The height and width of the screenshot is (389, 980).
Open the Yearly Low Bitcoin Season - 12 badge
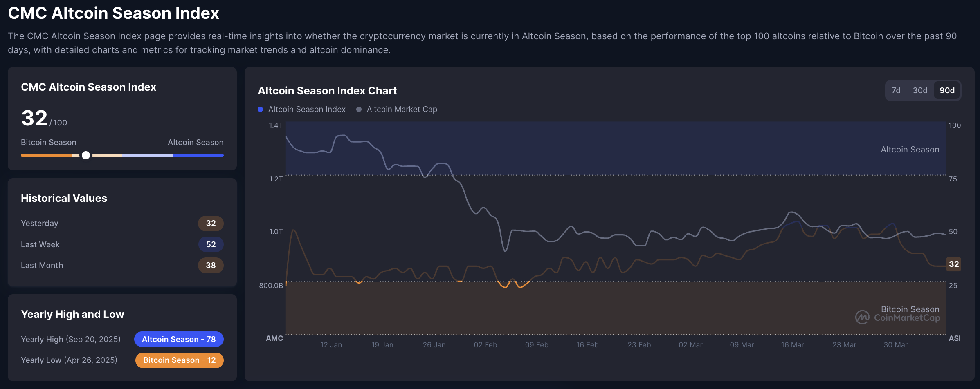pos(179,360)
